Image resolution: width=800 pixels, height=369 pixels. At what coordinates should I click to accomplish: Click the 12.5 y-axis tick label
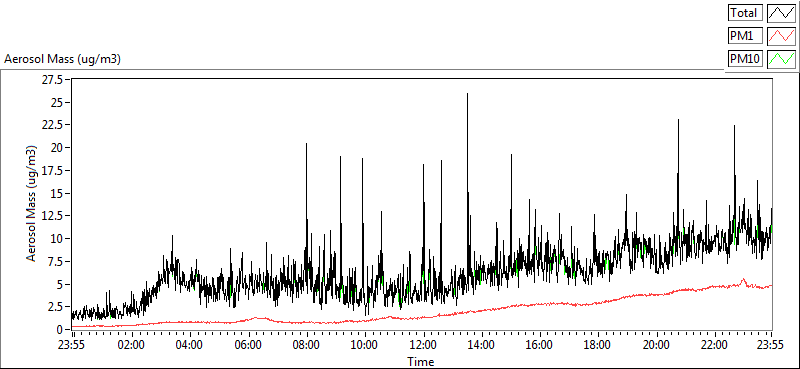53,216
